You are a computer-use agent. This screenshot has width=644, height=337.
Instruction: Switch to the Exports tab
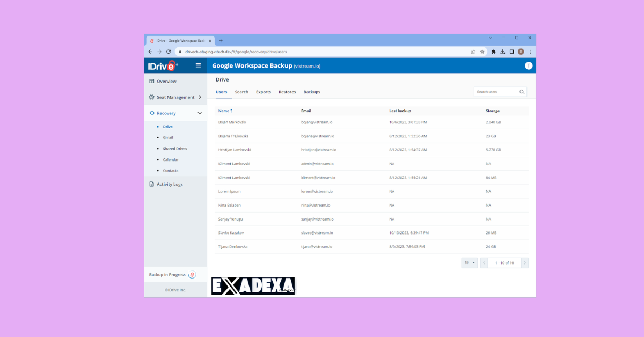(x=263, y=92)
